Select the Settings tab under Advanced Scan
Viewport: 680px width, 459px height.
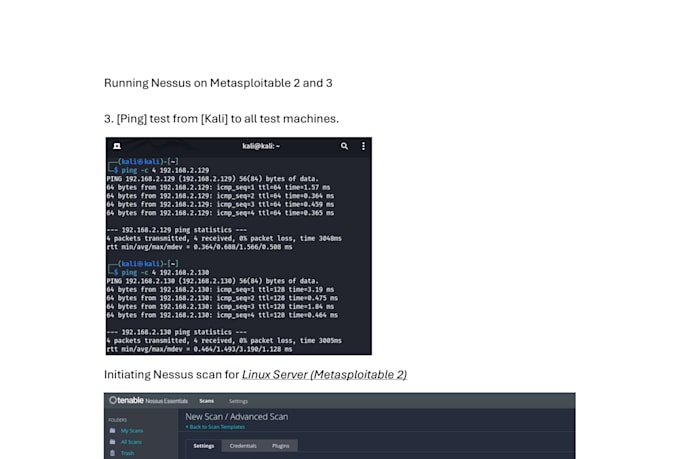click(204, 446)
